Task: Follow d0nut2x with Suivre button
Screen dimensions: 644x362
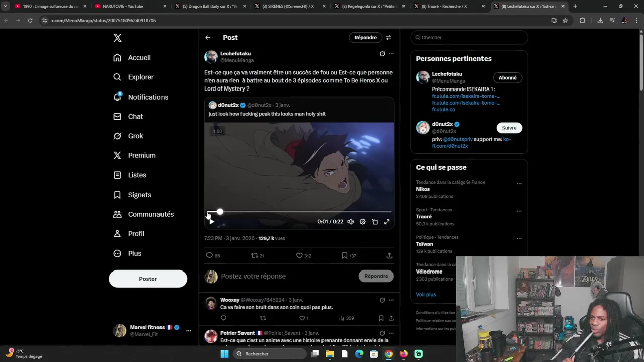Action: pos(509,128)
